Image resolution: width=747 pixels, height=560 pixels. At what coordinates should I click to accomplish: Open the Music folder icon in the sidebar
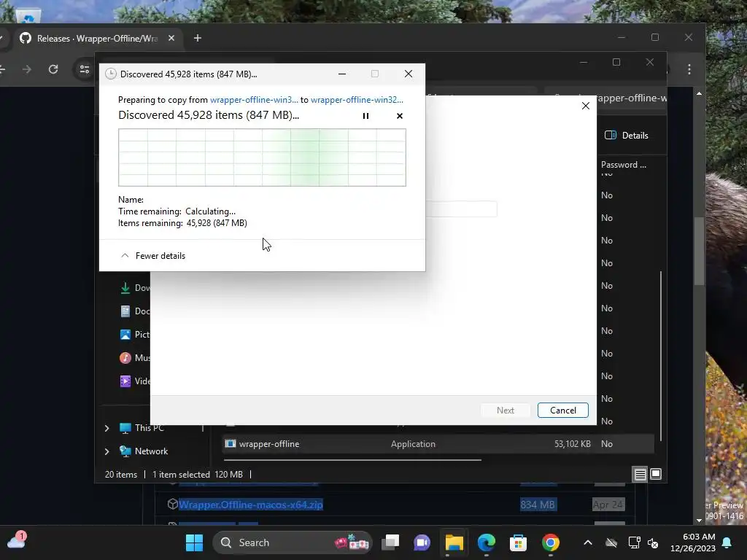click(x=125, y=357)
